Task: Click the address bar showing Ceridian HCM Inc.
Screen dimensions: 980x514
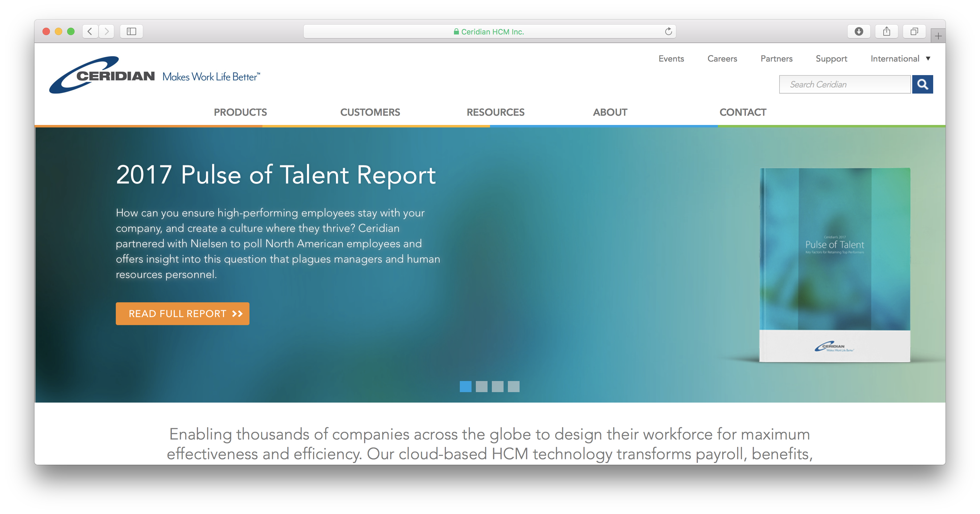Action: pos(489,32)
